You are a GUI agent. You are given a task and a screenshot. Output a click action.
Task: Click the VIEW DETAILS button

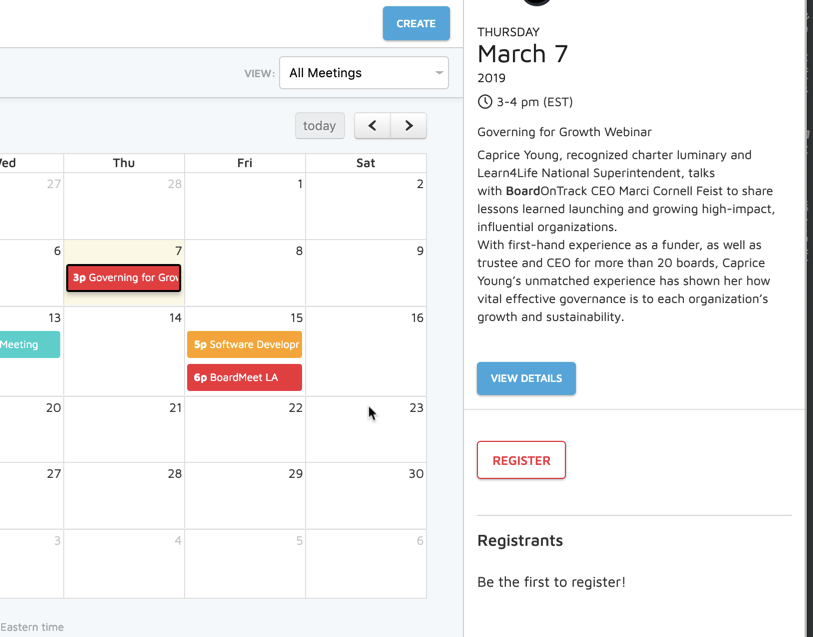click(x=526, y=379)
